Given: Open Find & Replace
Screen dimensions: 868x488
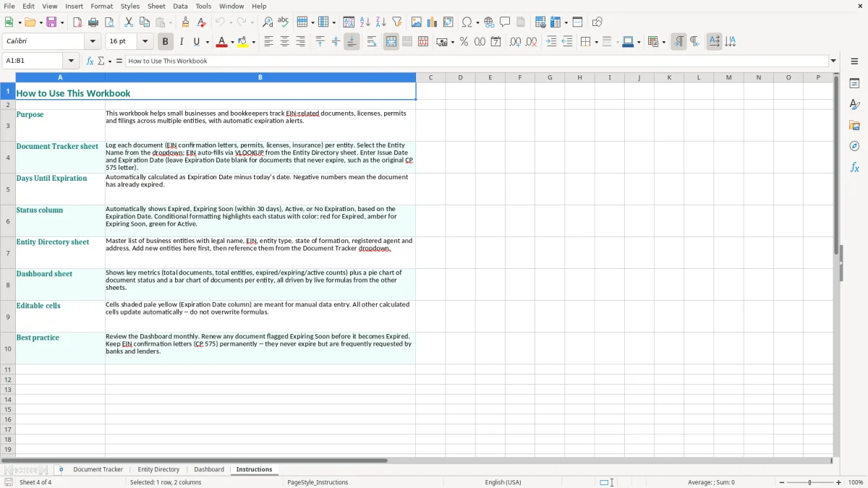Looking at the screenshot, I should tap(268, 22).
